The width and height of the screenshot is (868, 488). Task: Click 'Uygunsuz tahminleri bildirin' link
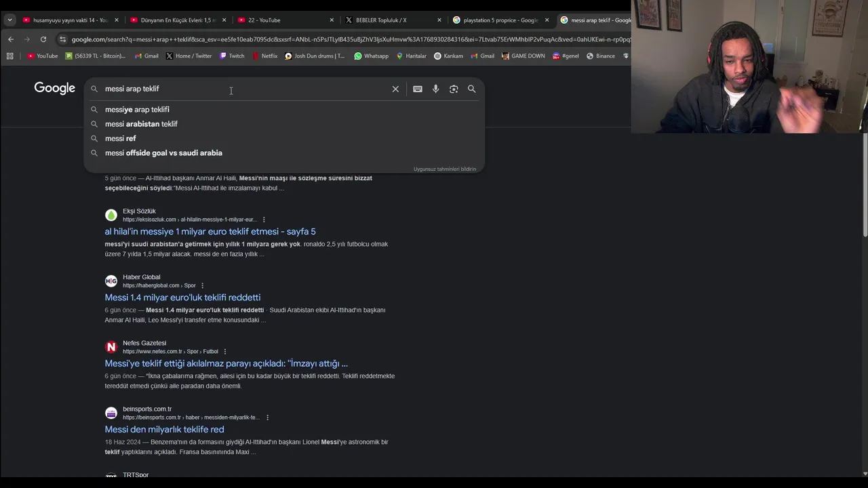(445, 169)
